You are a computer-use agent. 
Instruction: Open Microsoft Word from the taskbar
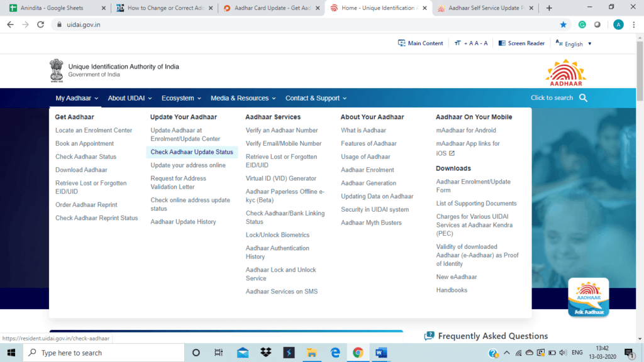coord(381,353)
